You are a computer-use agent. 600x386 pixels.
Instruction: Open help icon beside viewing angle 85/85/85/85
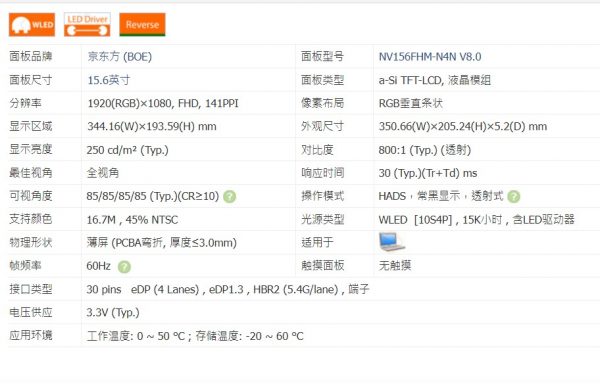[230, 197]
